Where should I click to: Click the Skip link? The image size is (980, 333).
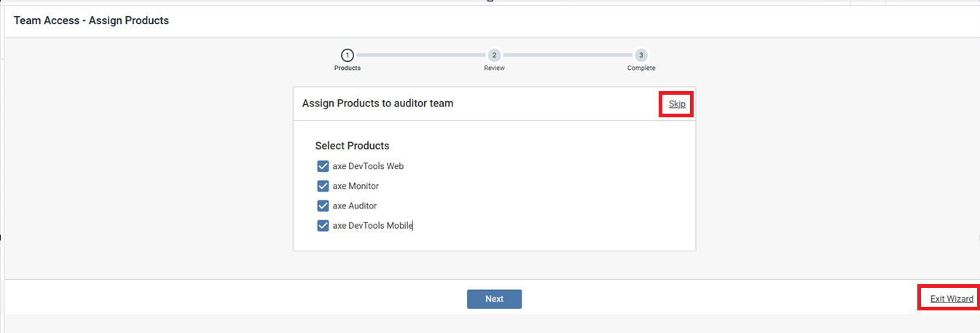coord(677,104)
